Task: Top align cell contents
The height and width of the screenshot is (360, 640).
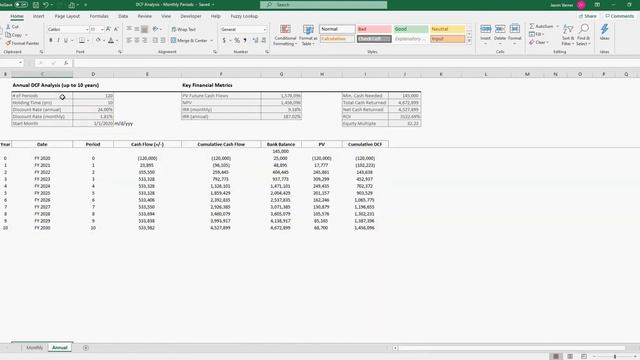Action: 129,29
